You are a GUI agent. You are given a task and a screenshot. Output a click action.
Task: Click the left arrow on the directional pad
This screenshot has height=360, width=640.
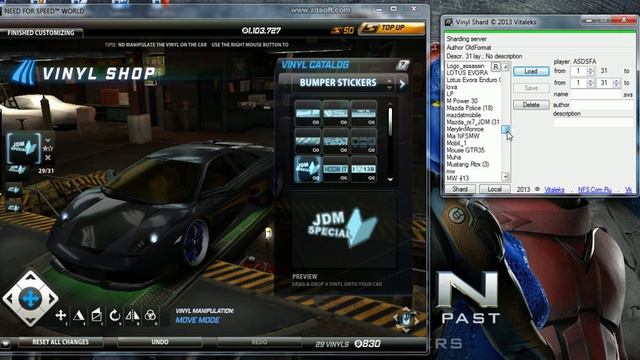point(9,298)
